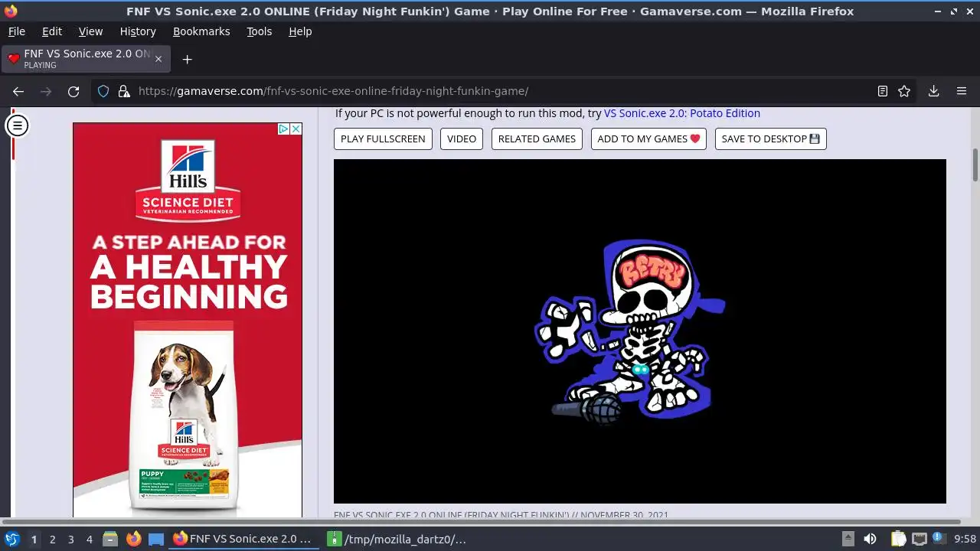
Task: Open the Tools menu
Action: [x=259, y=31]
